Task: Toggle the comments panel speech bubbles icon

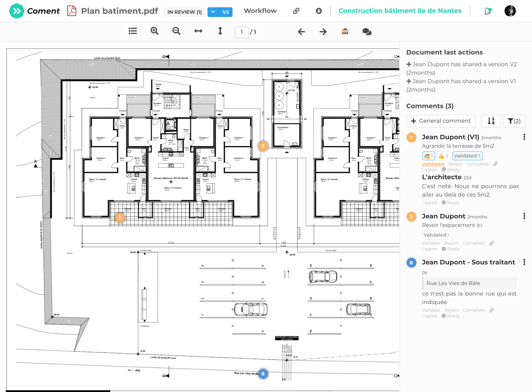Action: tap(367, 31)
